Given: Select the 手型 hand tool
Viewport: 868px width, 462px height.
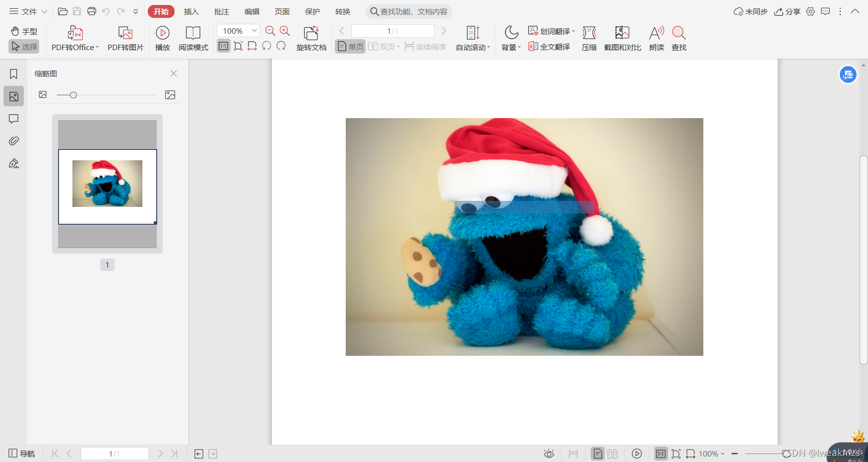Looking at the screenshot, I should (x=24, y=31).
